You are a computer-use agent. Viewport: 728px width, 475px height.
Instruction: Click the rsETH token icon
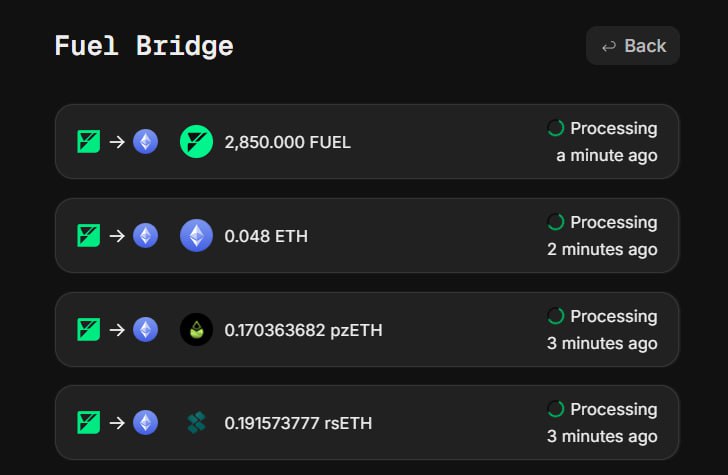[x=196, y=423]
